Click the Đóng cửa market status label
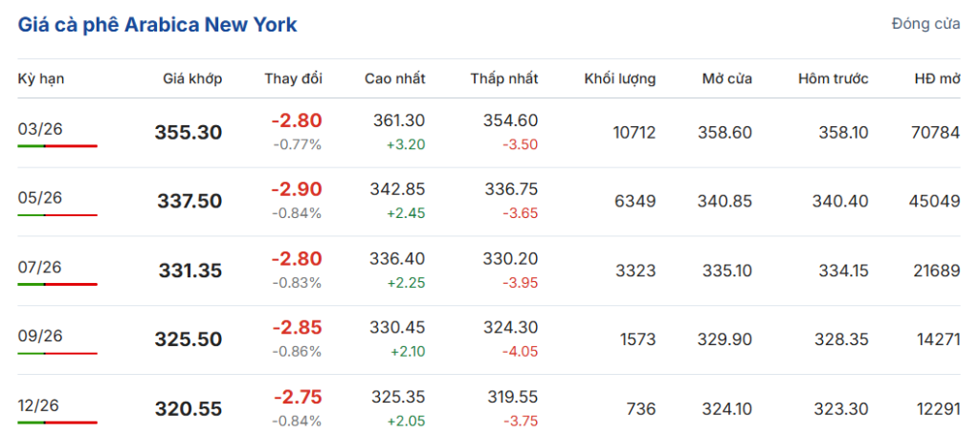The height and width of the screenshot is (437, 980). (925, 24)
